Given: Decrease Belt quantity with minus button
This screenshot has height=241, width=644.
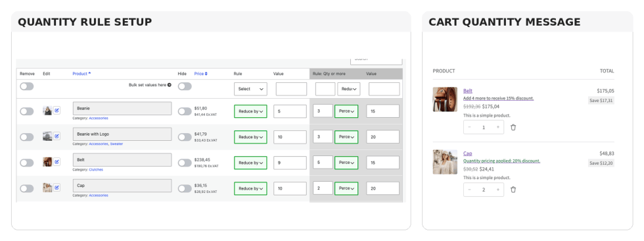Looking at the screenshot, I should pyautogui.click(x=469, y=128).
